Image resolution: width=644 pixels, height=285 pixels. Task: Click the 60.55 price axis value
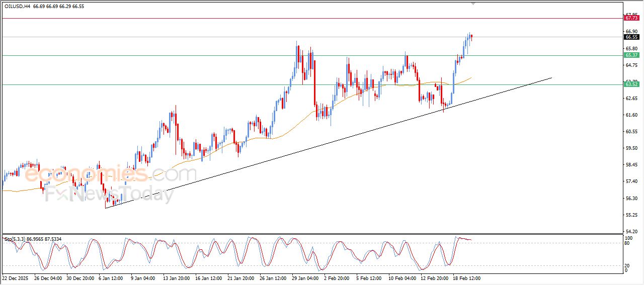coord(631,131)
